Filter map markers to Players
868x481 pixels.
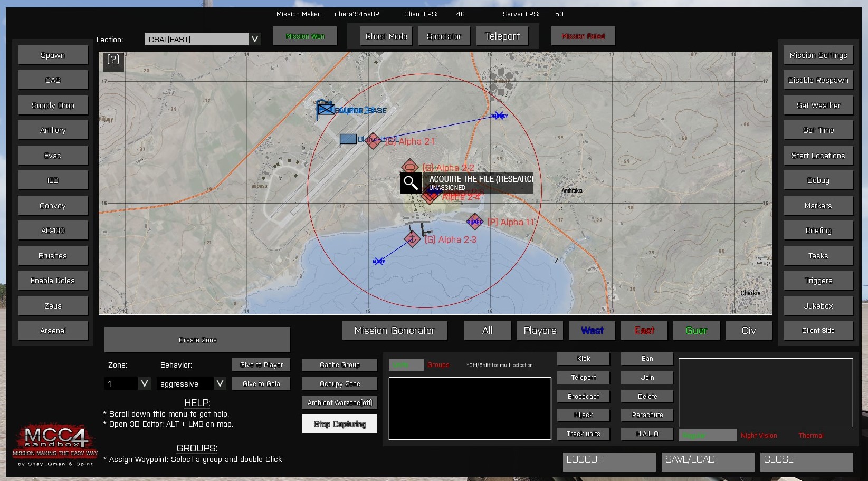(x=540, y=331)
